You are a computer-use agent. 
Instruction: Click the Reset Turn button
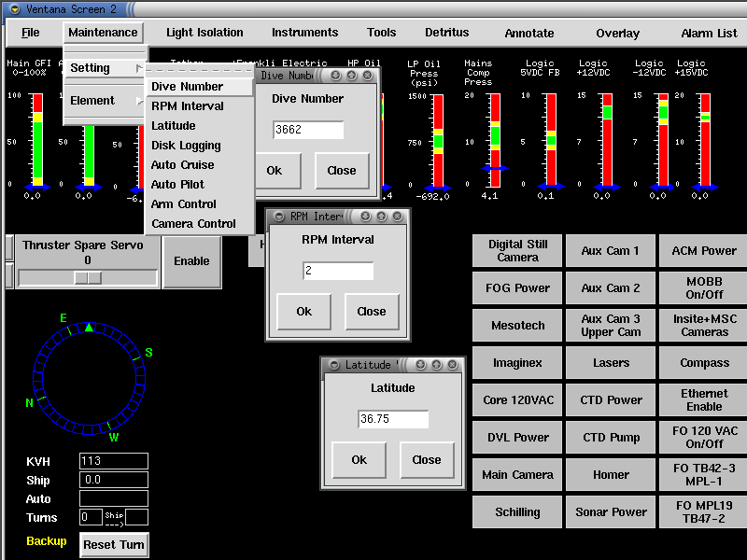point(114,545)
